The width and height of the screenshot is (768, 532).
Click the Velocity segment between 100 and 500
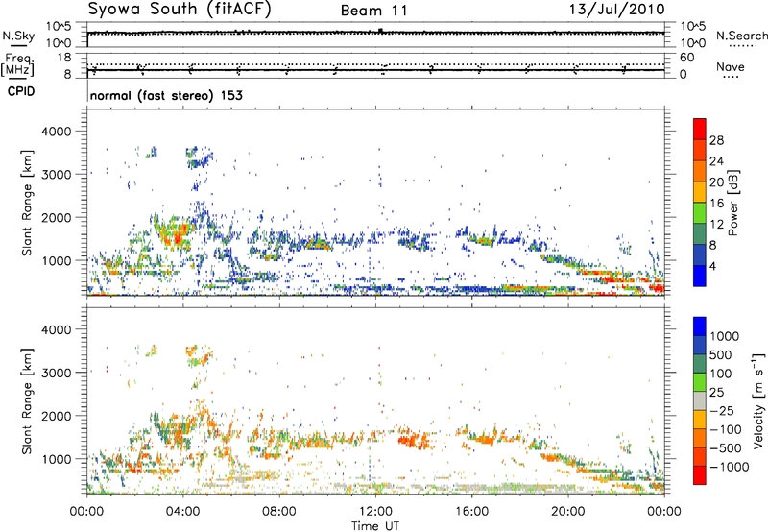pos(700,364)
